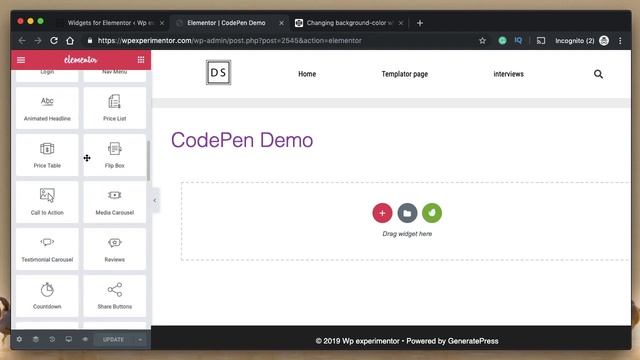The height and width of the screenshot is (360, 640).
Task: Close the Changing background-color tab
Action: 401,23
